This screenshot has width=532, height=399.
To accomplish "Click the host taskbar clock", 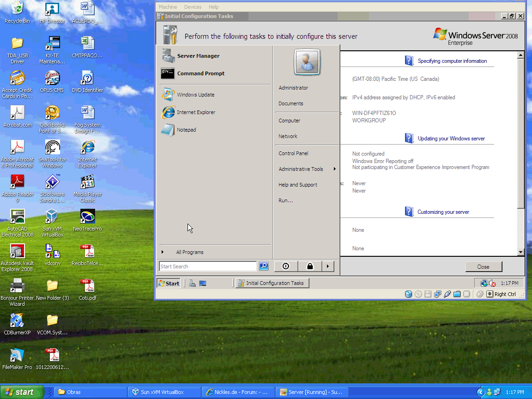I will tap(515, 392).
